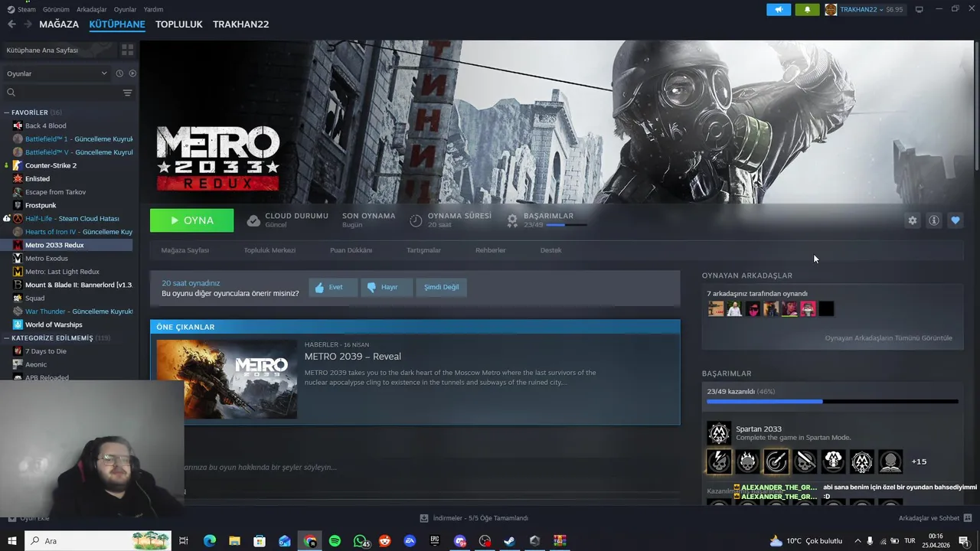980x551 pixels.
Task: Click the Hayır thumbs-down button
Action: [x=386, y=287]
